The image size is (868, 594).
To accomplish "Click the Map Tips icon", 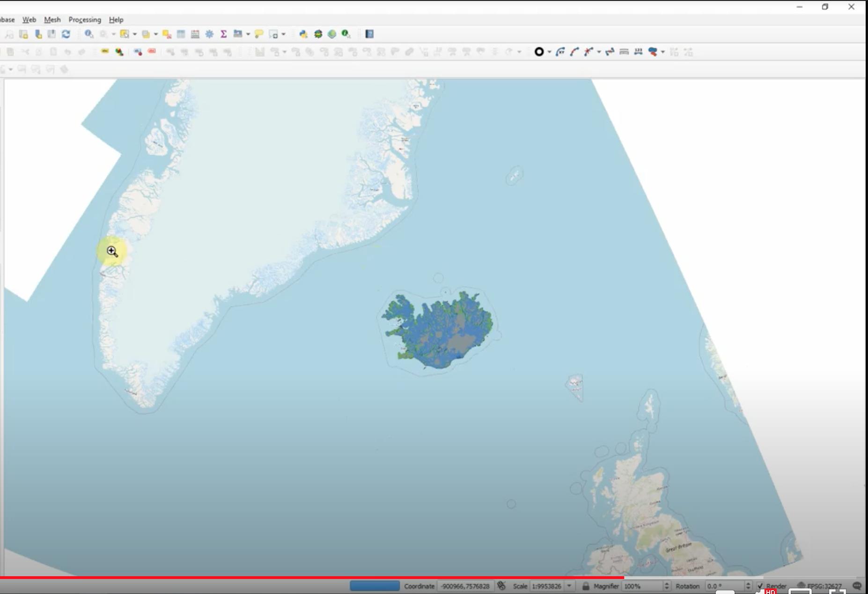I will point(259,34).
